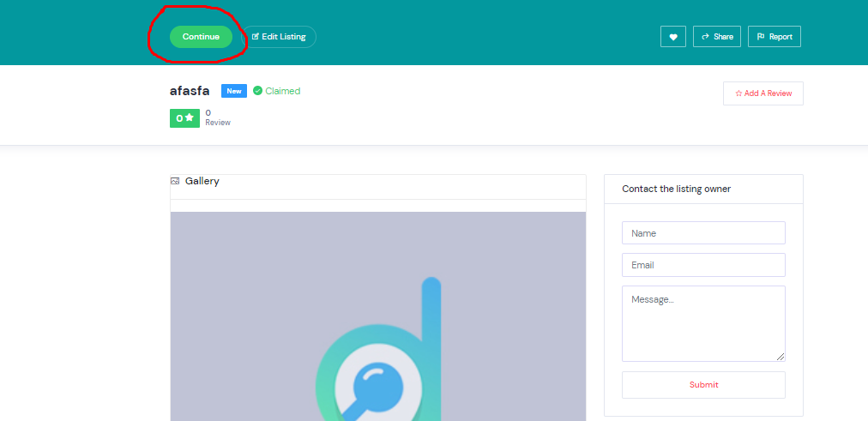Screen dimensions: 868x421
Task: Click the Gallery image icon
Action: point(175,181)
